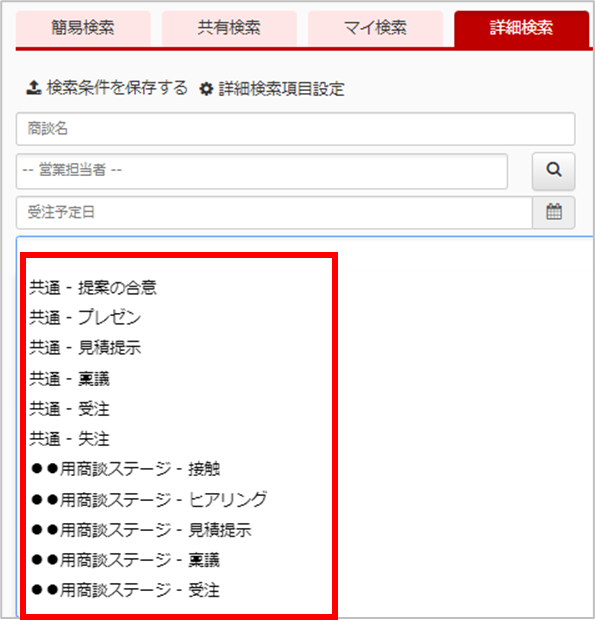Image resolution: width=595 pixels, height=620 pixels.
Task: Click the upload icon beside 検索条件を保存する
Action: pos(34,88)
